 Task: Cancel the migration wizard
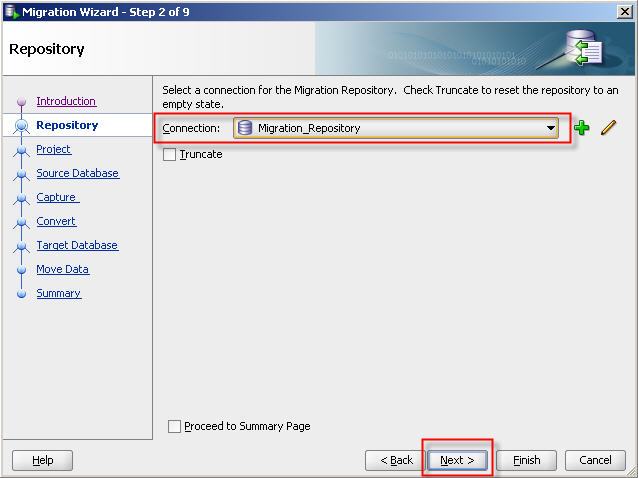[x=595, y=460]
